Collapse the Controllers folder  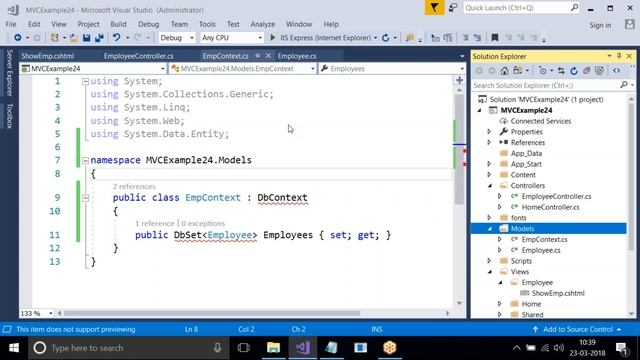[x=490, y=186]
